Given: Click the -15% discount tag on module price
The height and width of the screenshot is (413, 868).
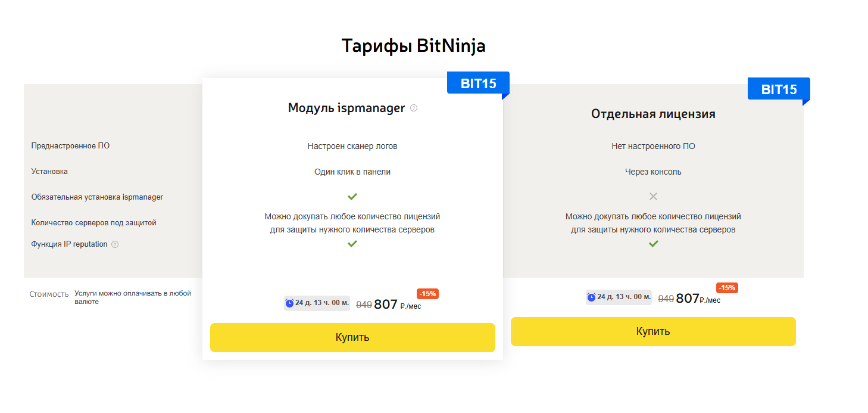Looking at the screenshot, I should click(x=428, y=294).
